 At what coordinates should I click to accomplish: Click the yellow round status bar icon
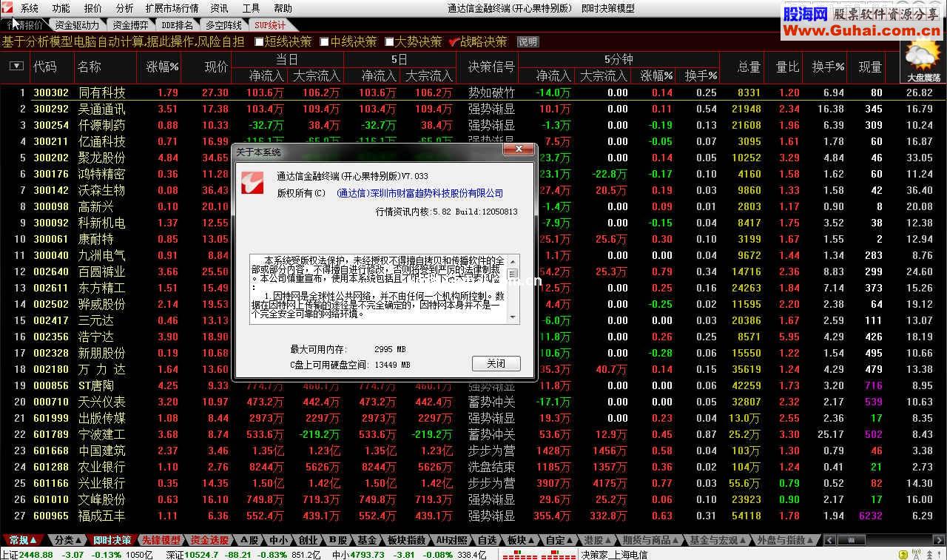tap(903, 555)
